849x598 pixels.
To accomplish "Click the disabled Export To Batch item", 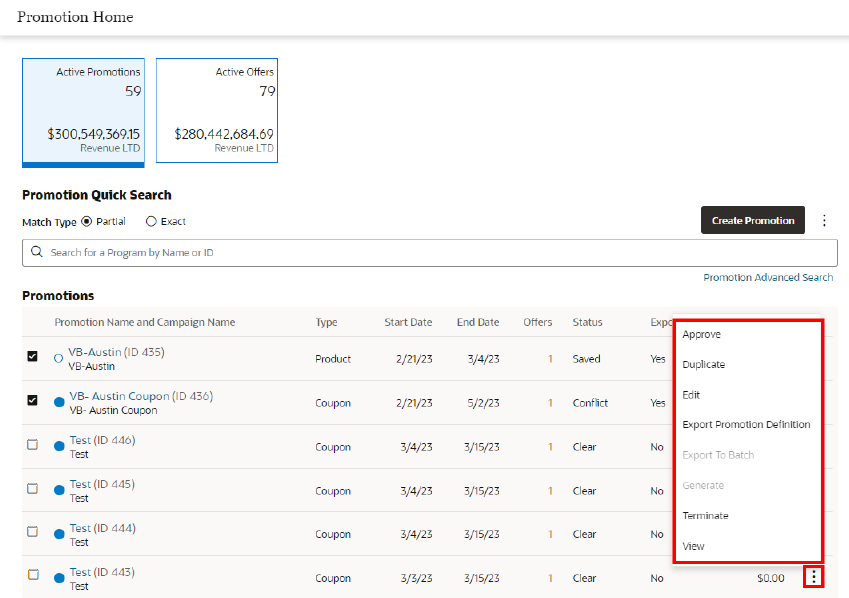I will [x=718, y=455].
